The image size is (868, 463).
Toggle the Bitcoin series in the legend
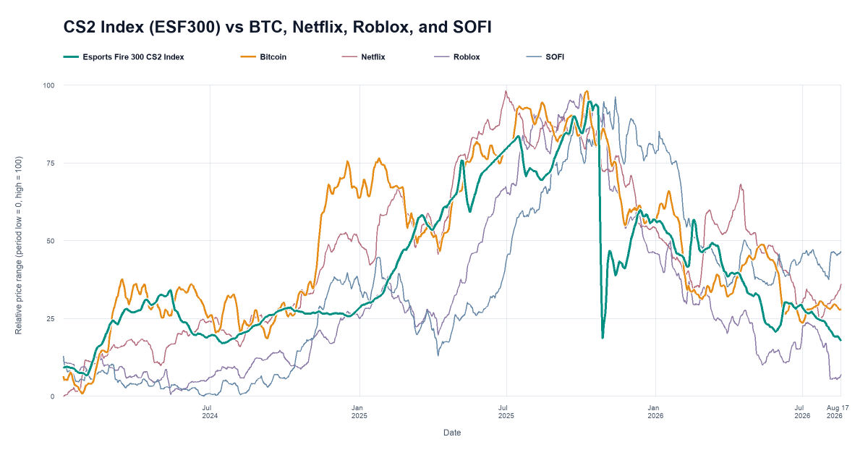tap(273, 56)
